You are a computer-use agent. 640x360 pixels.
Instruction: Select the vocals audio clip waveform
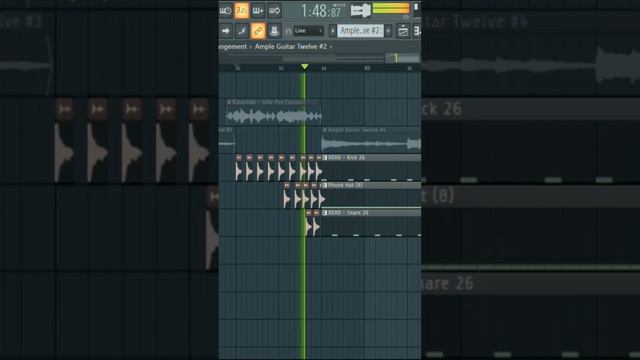[273, 116]
